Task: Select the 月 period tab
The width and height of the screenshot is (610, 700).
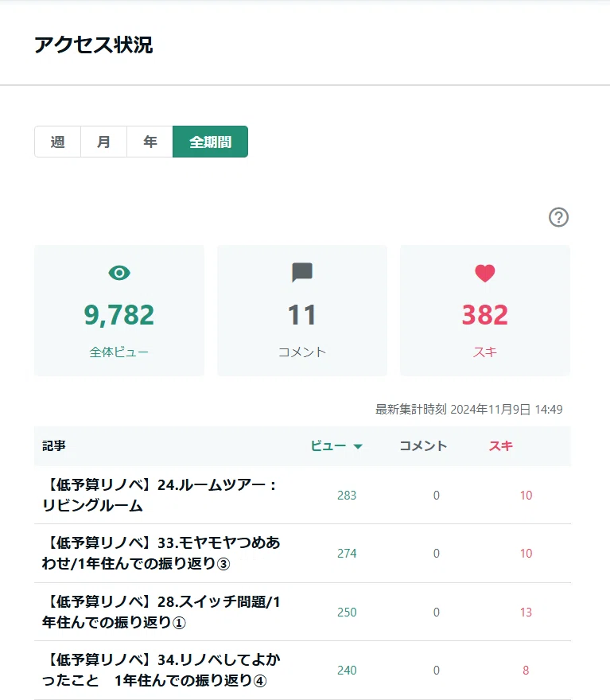Action: [104, 142]
